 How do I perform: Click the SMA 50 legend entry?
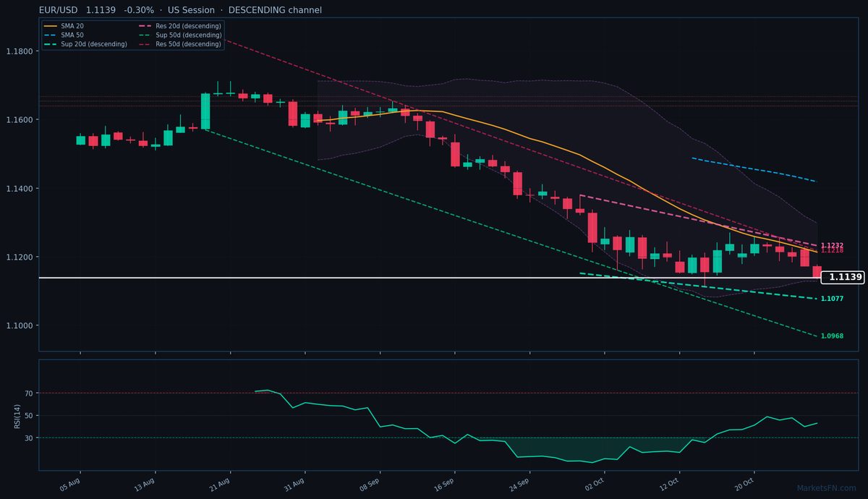(x=64, y=35)
